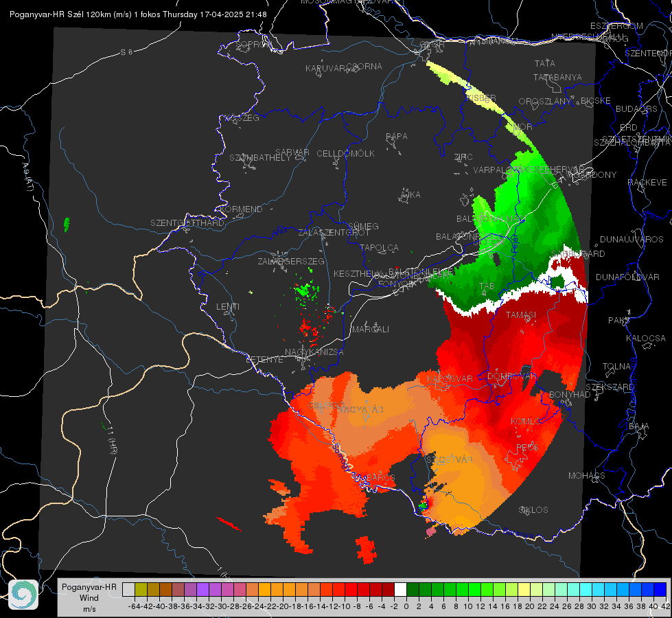Click the 'Poganyvar-HR Wind m/s' legend label

point(89,598)
